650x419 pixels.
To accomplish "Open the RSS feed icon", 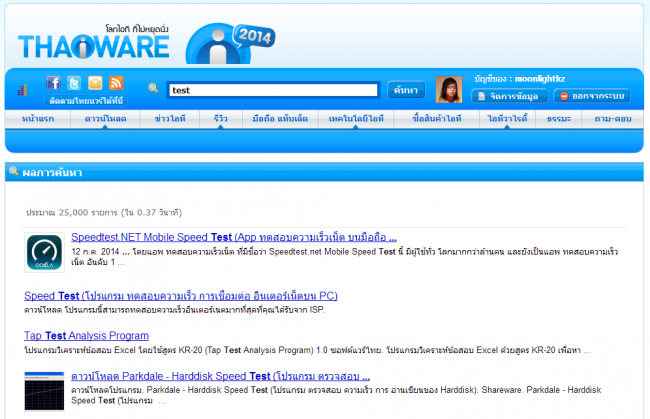I will pos(116,83).
